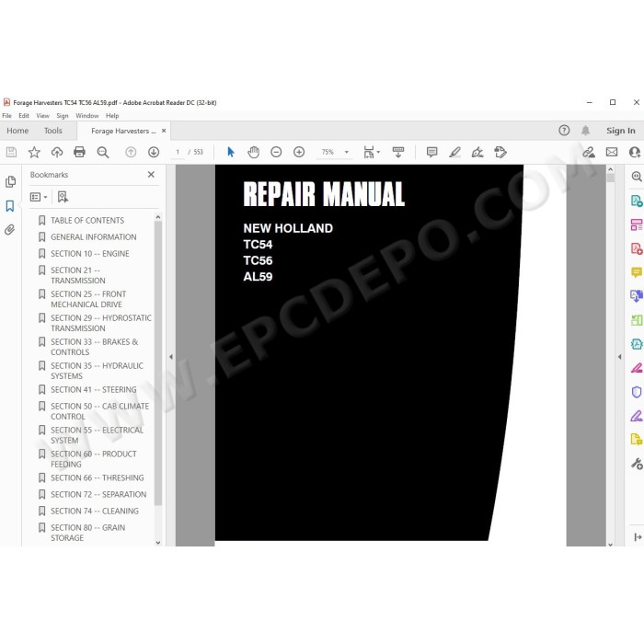Open the Edit menu

pyautogui.click(x=24, y=116)
